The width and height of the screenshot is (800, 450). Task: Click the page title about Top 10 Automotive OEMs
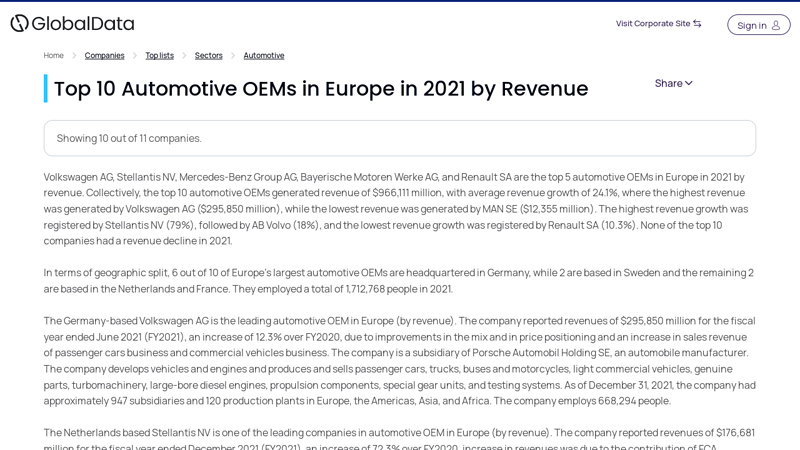(x=321, y=89)
